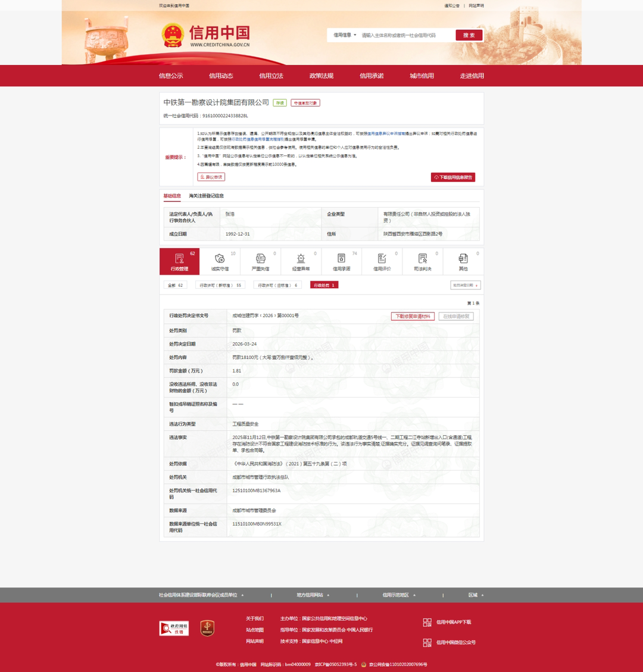Open the 严重失信 category icon
This screenshot has height=672, width=643.
click(x=260, y=258)
